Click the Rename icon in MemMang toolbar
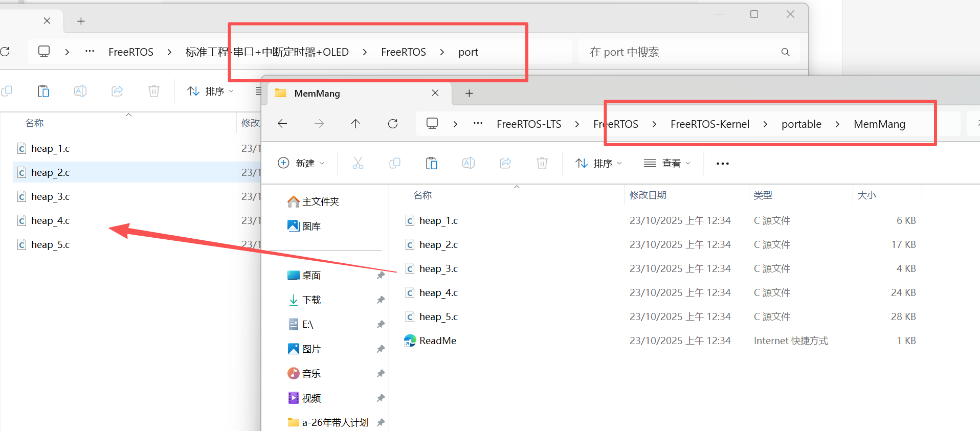Image resolution: width=980 pixels, height=431 pixels. click(469, 164)
